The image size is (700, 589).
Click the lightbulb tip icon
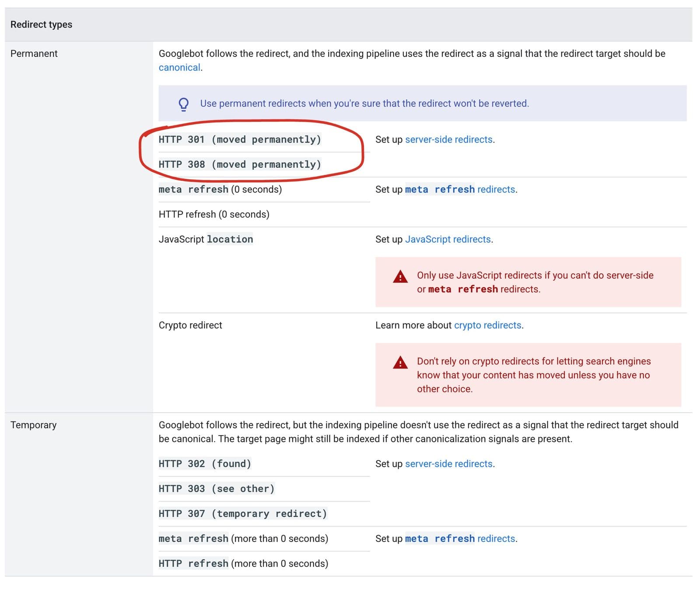click(x=183, y=104)
